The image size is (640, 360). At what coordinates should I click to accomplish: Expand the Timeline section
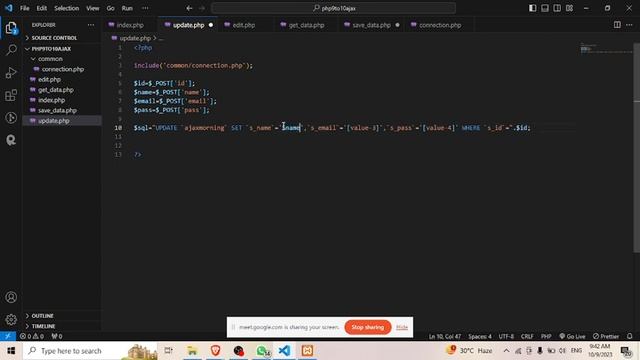click(61, 326)
